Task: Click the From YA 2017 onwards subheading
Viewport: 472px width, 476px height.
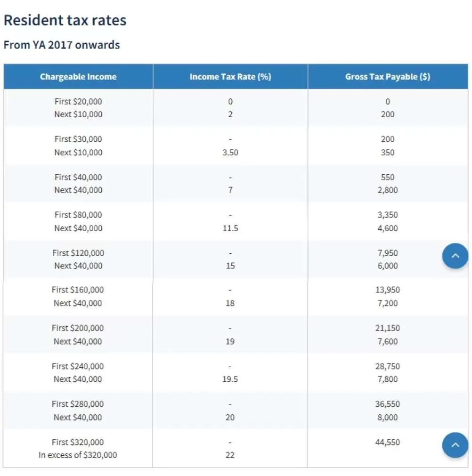Action: (x=62, y=45)
